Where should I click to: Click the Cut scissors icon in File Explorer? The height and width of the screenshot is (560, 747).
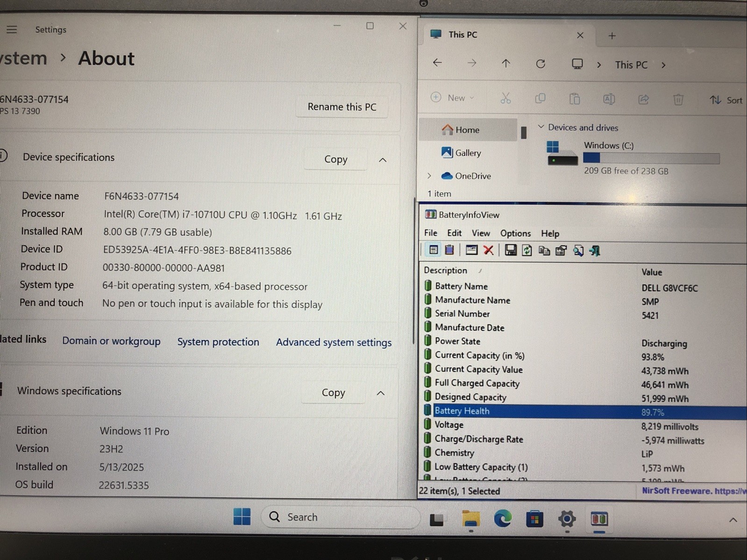tap(505, 99)
